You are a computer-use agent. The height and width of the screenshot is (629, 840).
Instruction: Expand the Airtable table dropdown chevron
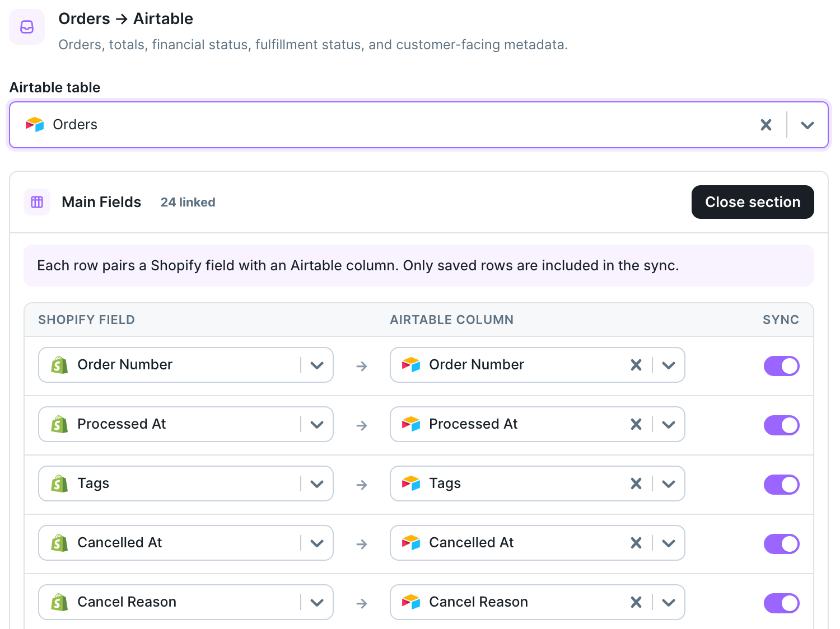[x=807, y=125]
